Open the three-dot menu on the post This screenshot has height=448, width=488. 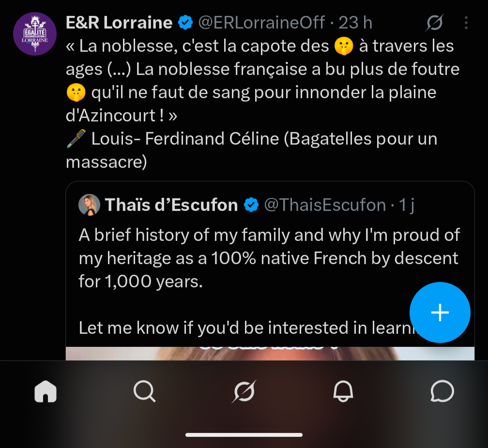[x=466, y=23]
